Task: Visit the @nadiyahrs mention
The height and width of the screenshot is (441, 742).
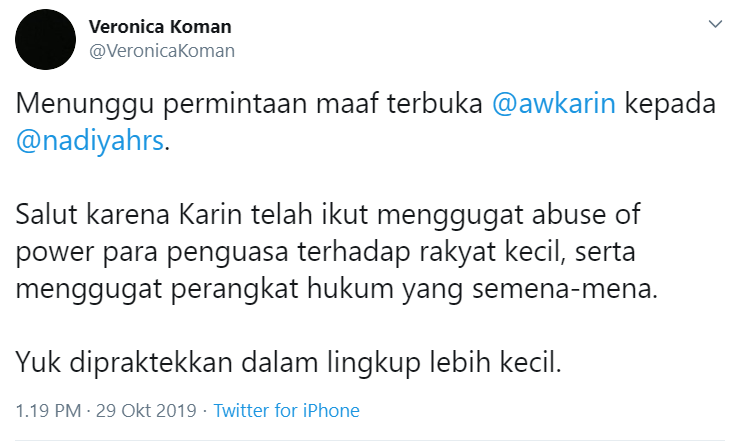Action: [90, 141]
